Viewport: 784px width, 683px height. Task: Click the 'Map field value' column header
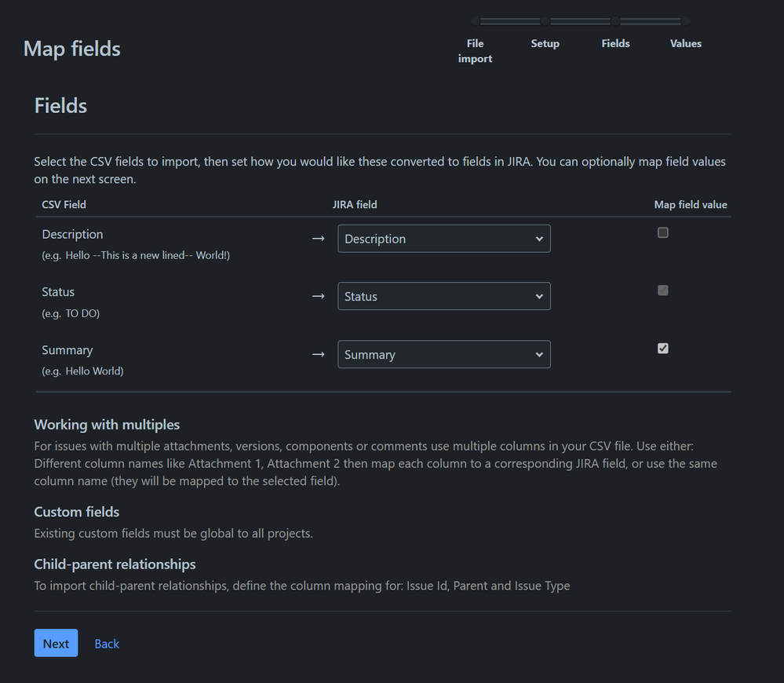click(691, 204)
